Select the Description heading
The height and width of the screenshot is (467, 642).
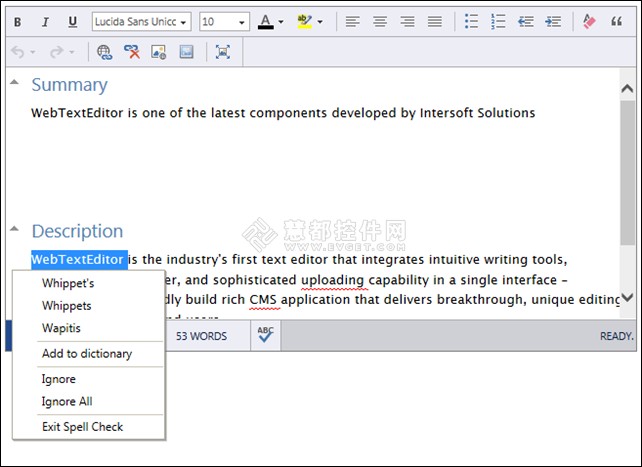click(77, 231)
